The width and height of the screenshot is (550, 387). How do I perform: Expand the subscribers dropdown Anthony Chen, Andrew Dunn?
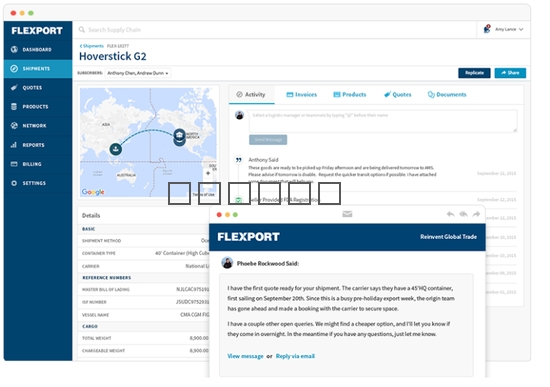(x=138, y=73)
